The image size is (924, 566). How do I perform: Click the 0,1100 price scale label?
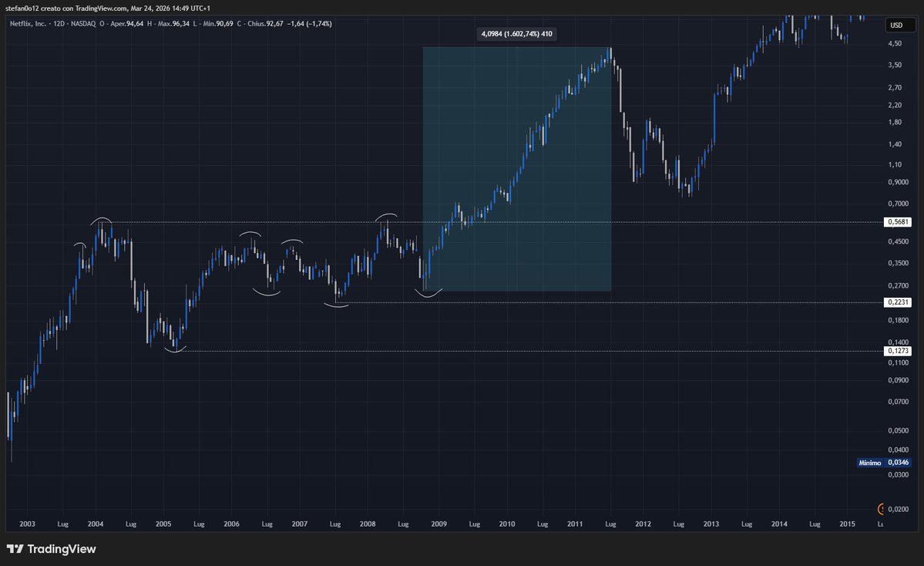click(898, 362)
